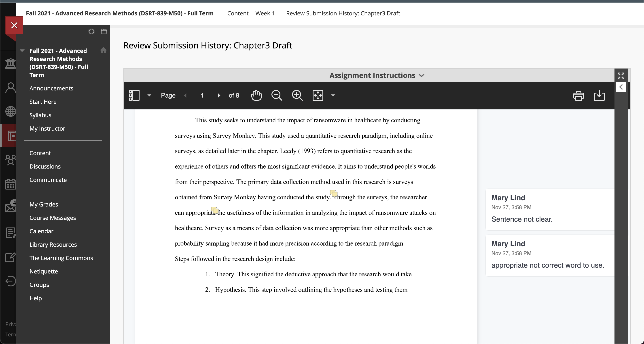Open My Grades from course menu
644x344 pixels.
[44, 204]
